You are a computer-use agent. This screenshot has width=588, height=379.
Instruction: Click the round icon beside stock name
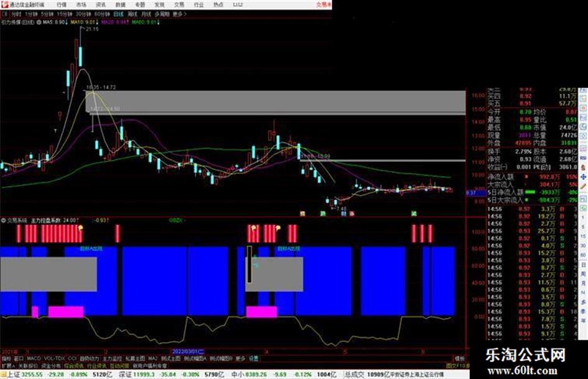[39, 22]
